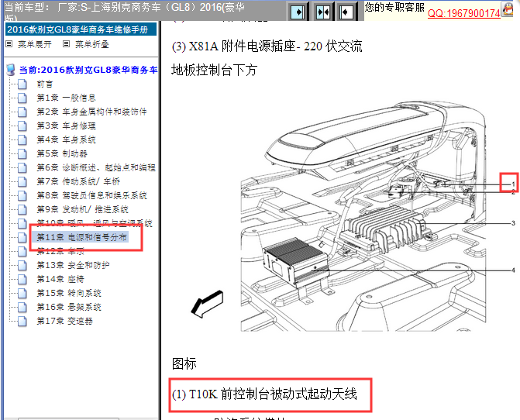Click the 菜单折叠 collapse menu button

(x=92, y=44)
